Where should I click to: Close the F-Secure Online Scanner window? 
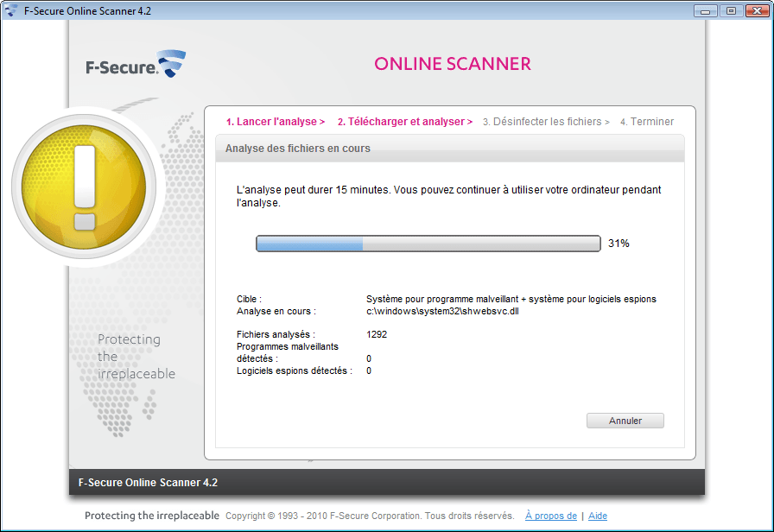coord(758,10)
